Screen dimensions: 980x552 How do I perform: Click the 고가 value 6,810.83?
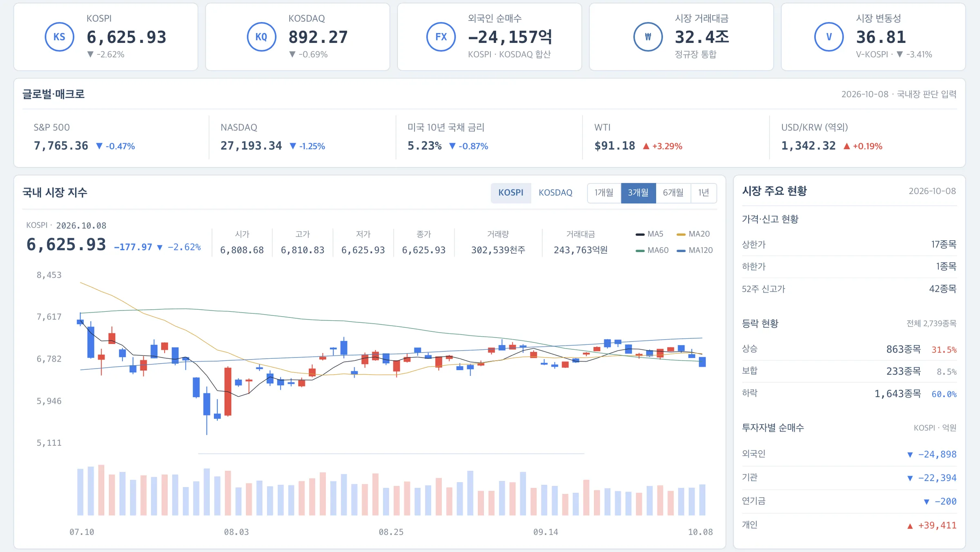[x=303, y=250]
